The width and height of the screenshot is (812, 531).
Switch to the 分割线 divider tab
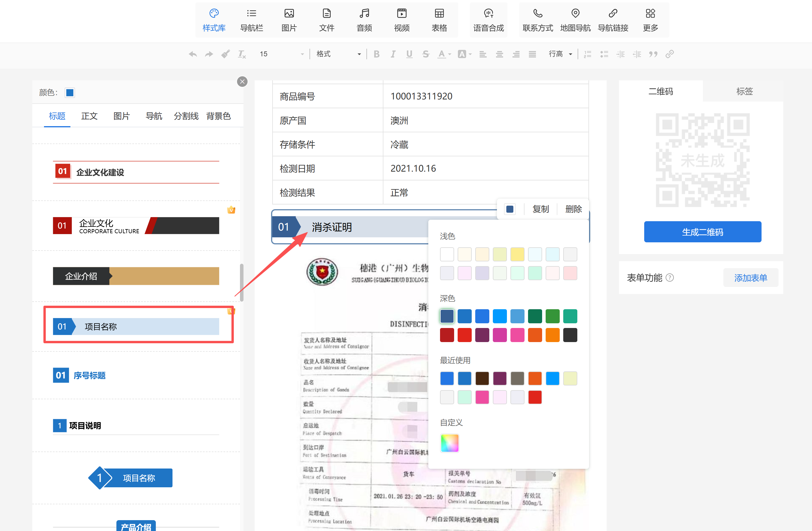click(x=186, y=116)
